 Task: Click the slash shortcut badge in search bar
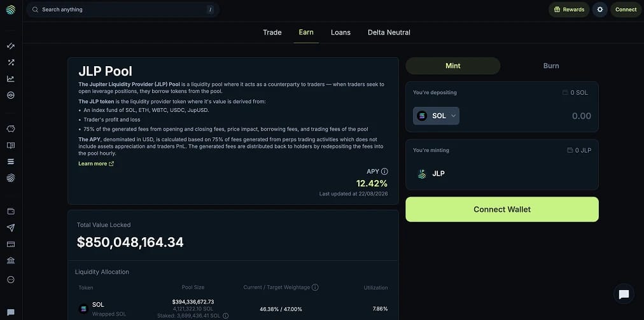click(210, 10)
